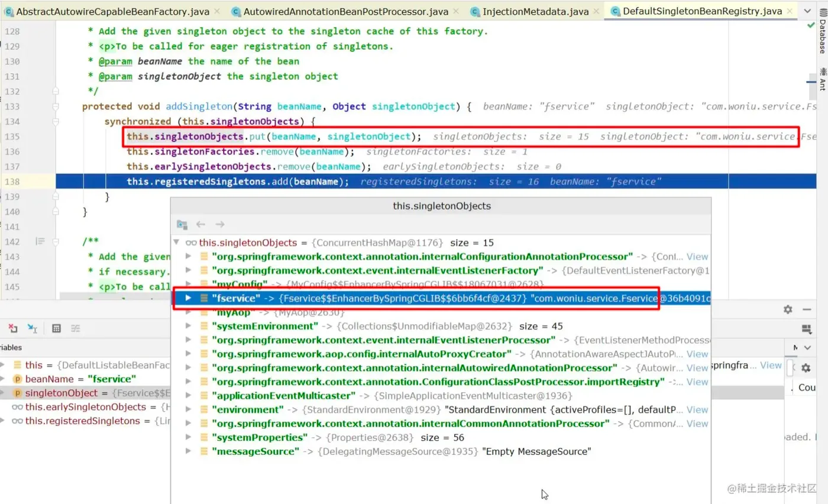Click the forward arrow in the singletonObjects popup

click(x=220, y=224)
